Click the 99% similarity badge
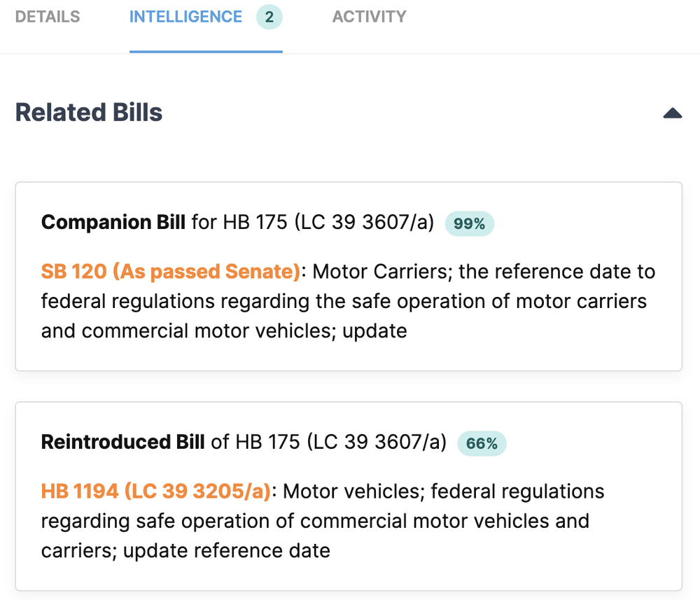Image resolution: width=700 pixels, height=600 pixels. coord(469,224)
